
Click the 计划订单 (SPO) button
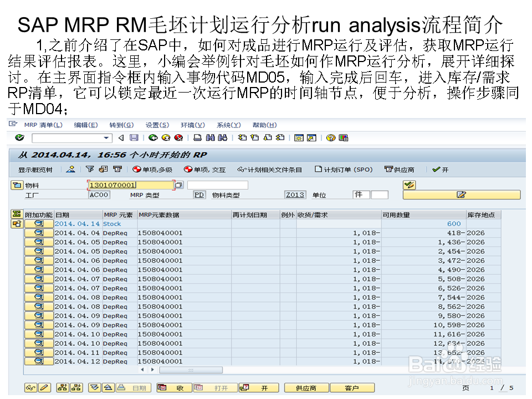click(344, 170)
